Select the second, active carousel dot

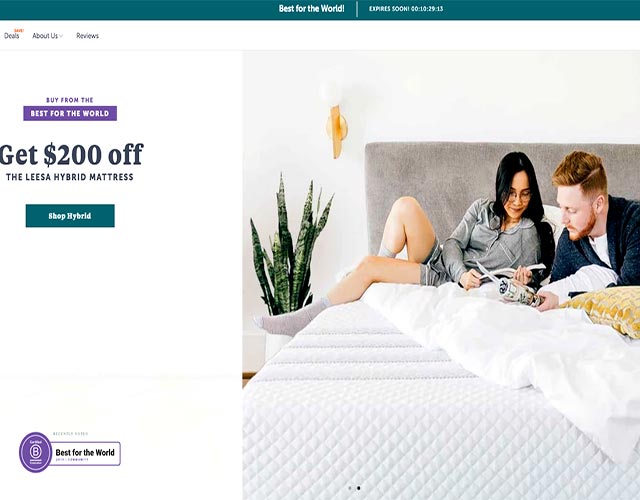point(358,488)
